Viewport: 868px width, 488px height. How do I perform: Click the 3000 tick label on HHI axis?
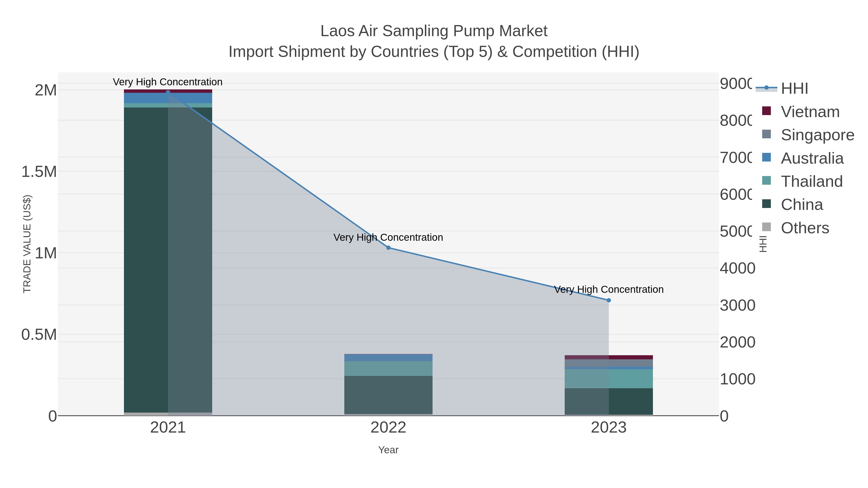pyautogui.click(x=738, y=306)
